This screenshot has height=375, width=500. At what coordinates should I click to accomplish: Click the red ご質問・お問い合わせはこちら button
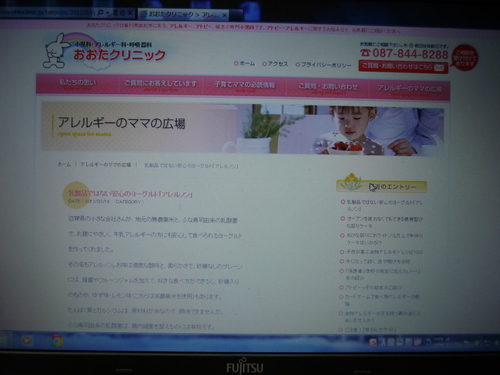(x=403, y=67)
